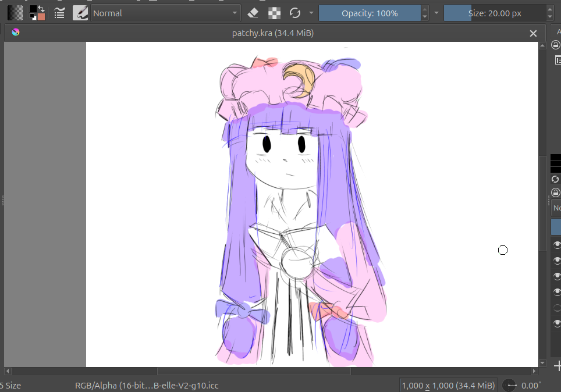This screenshot has height=392, width=561.
Task: Click the panel icon below top dock lock
Action: pos(558,60)
